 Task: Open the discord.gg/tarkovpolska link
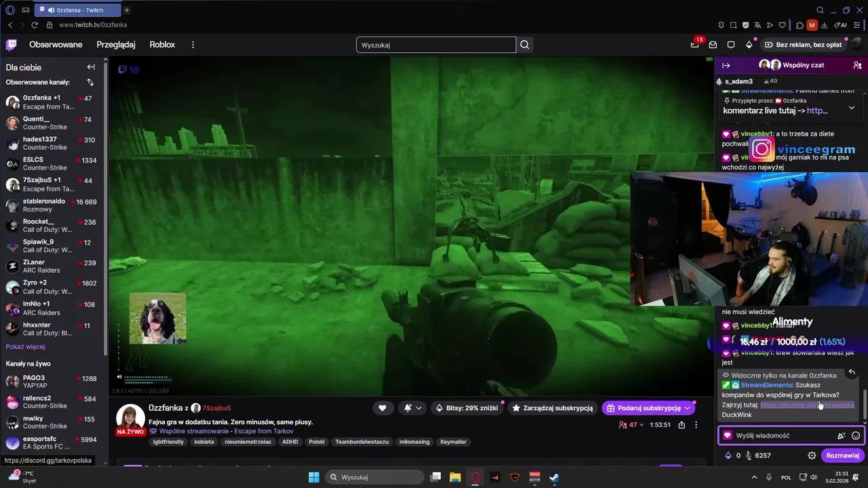(807, 405)
